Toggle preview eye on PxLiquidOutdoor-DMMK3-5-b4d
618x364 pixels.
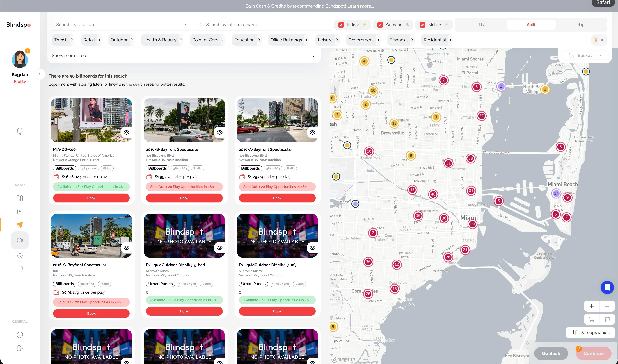coord(220,248)
